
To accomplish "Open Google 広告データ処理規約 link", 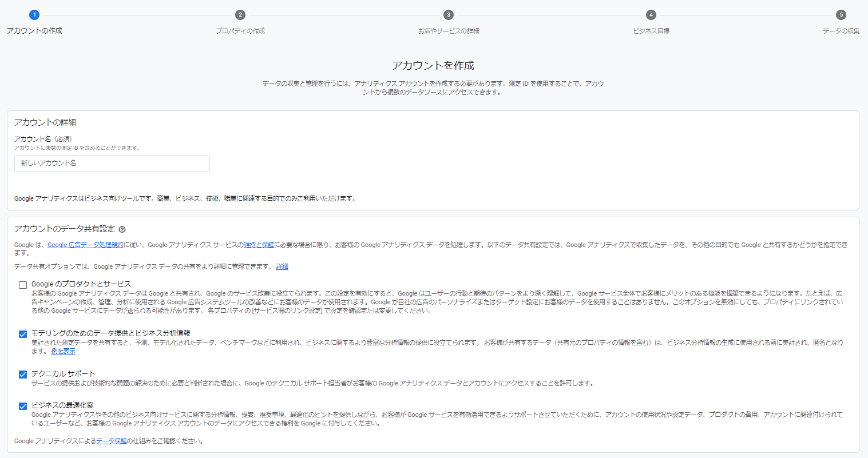I will point(85,245).
